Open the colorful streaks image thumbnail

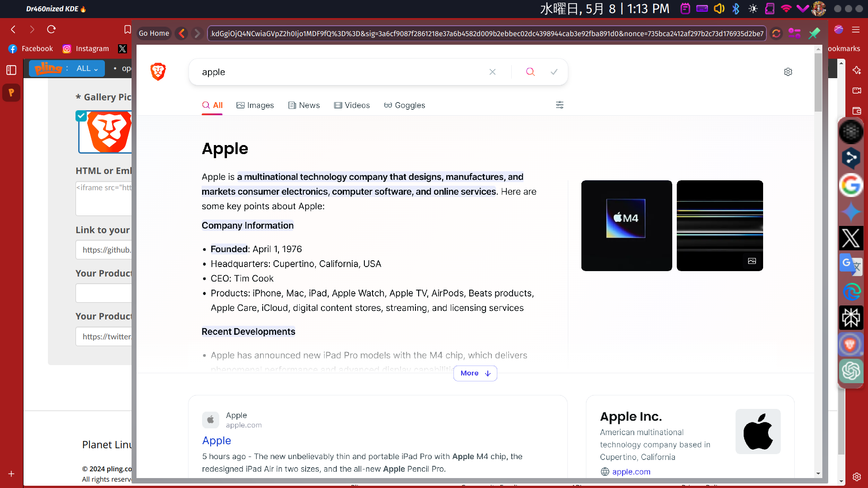(720, 225)
